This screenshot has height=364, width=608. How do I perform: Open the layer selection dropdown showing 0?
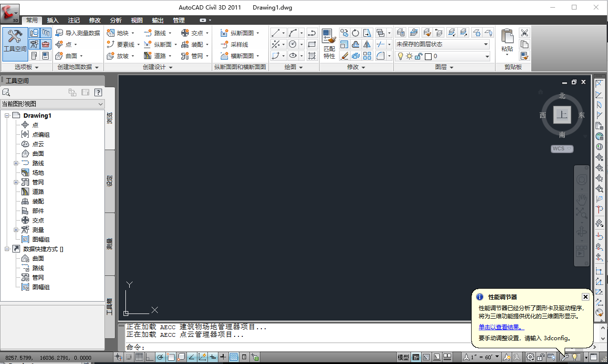pyautogui.click(x=486, y=56)
